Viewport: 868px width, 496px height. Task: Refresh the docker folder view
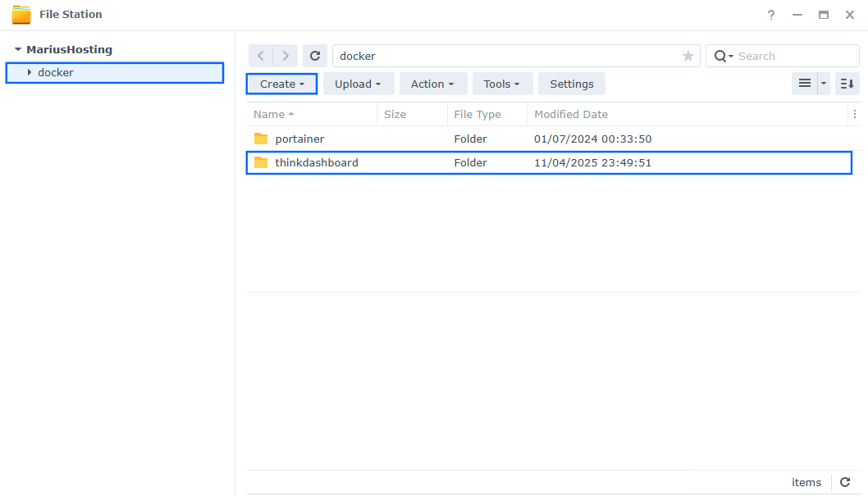pyautogui.click(x=315, y=55)
